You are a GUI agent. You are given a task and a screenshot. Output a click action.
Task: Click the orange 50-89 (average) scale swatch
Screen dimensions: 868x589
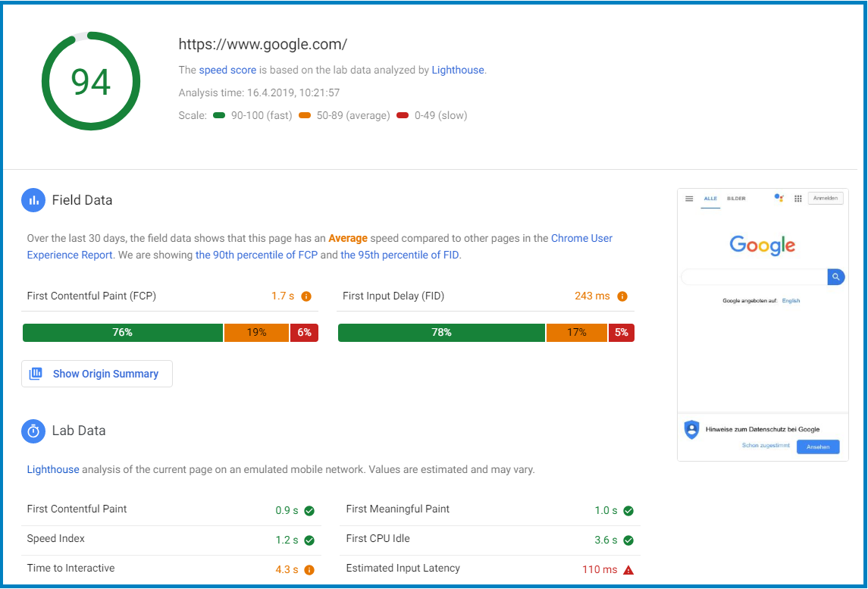click(x=305, y=116)
